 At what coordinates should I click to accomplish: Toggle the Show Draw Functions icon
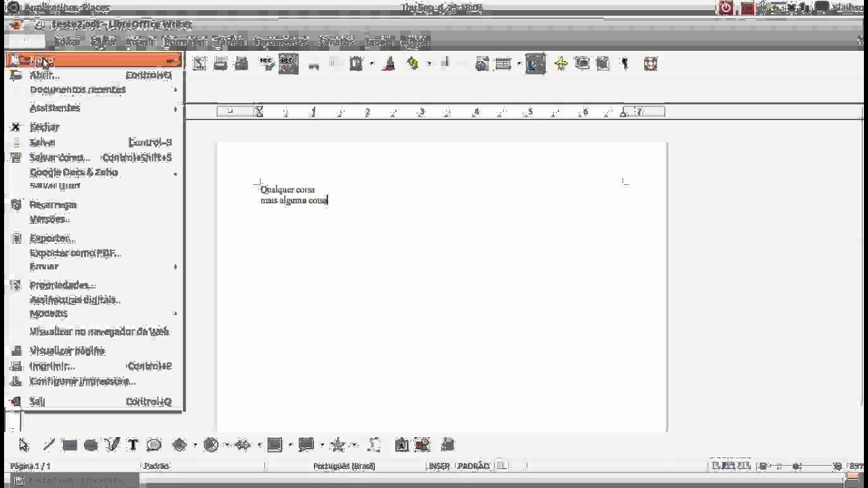(536, 64)
